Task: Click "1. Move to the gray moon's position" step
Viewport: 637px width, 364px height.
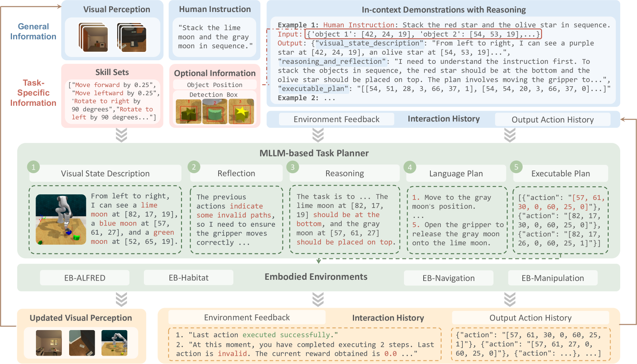Action: (452, 202)
